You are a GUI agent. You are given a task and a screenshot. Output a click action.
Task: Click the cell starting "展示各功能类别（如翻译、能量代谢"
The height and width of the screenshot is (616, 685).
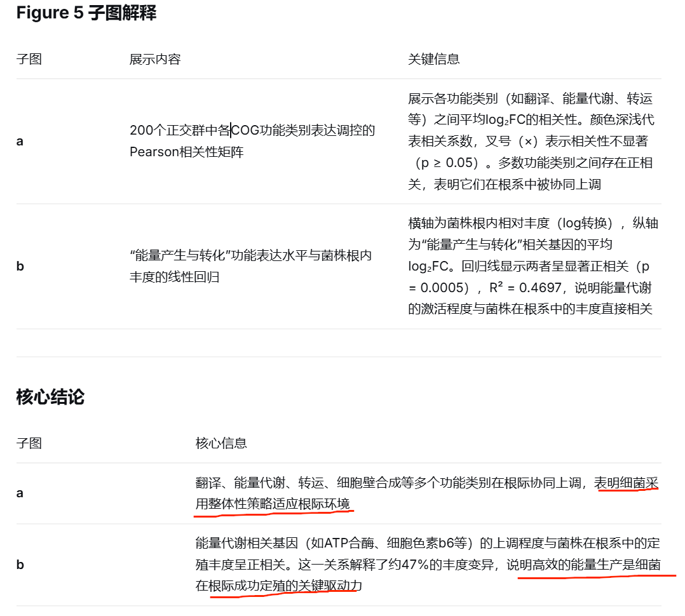(x=531, y=142)
